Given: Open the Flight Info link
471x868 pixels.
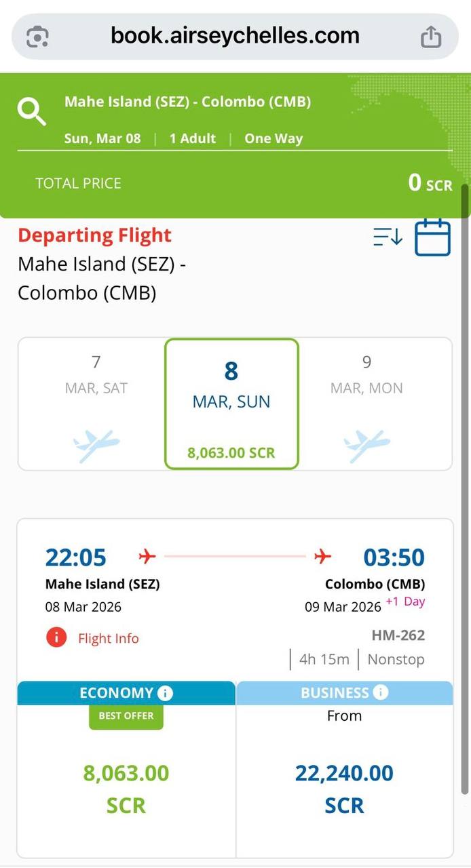Looking at the screenshot, I should pos(108,638).
